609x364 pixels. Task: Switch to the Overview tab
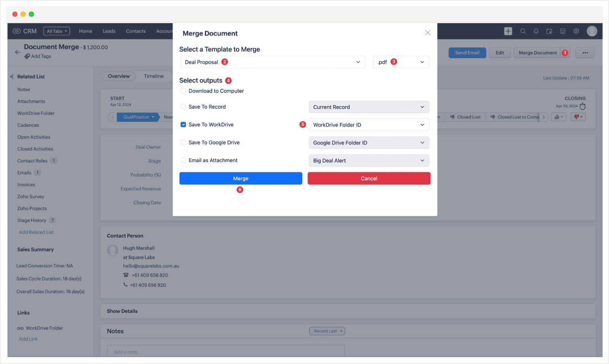[x=119, y=76]
